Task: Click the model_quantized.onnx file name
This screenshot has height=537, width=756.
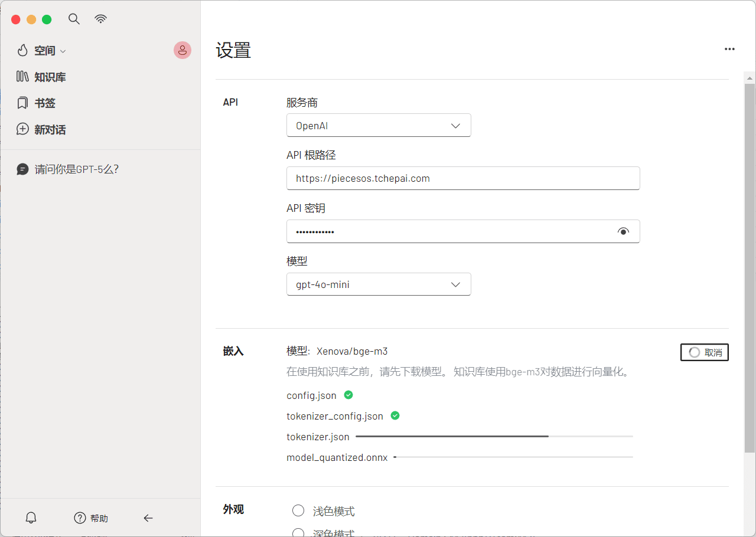Action: point(337,457)
